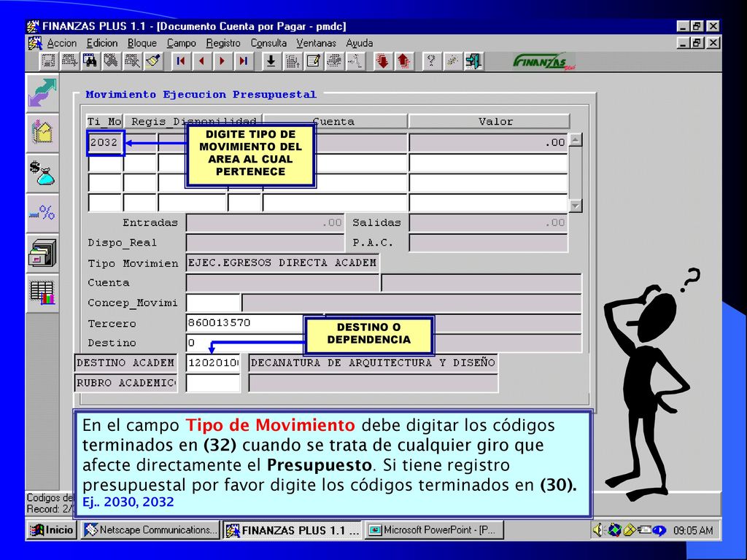Image resolution: width=747 pixels, height=560 pixels.
Task: Switch to Microsoft PowerPoint taskbar button
Action: [434, 530]
